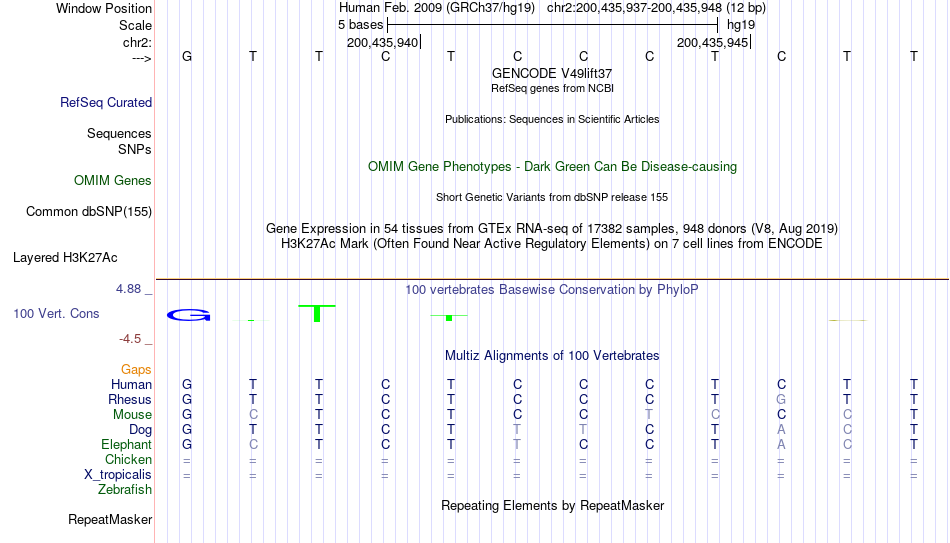The image size is (950, 543).
Task: Click the hg19 label beside scale bar
Action: pos(741,25)
